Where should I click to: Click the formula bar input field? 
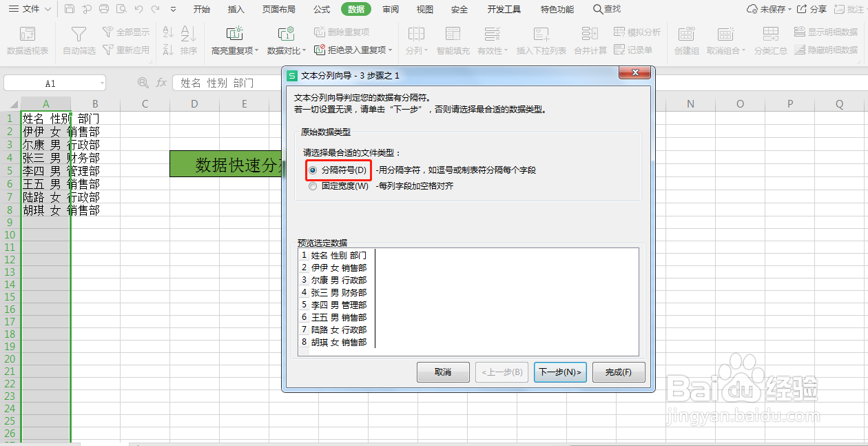227,83
